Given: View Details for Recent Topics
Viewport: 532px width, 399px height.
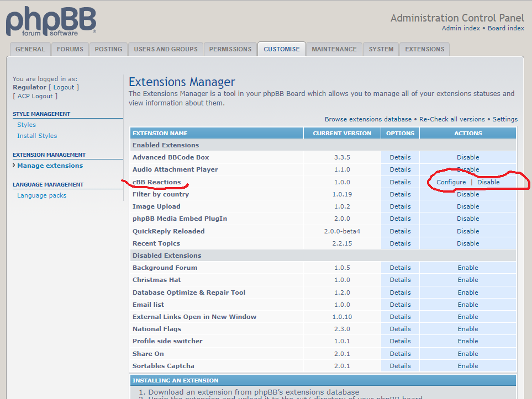Looking at the screenshot, I should [x=400, y=243].
